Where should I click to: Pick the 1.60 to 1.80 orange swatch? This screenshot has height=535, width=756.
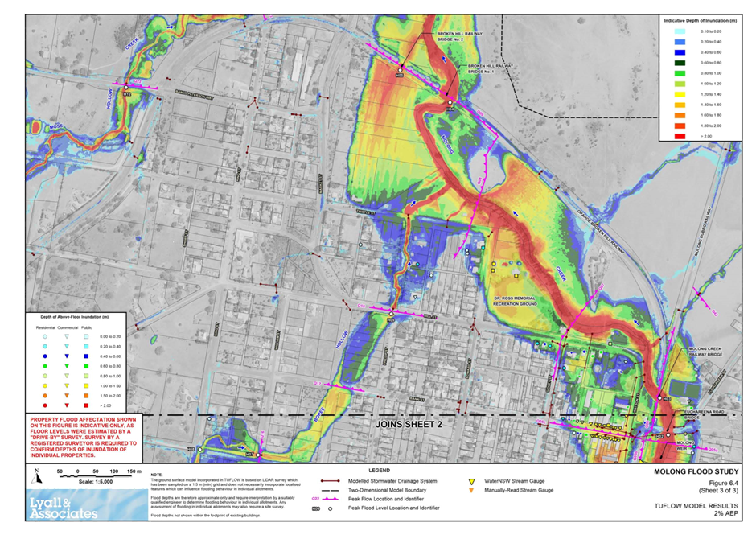tap(680, 115)
